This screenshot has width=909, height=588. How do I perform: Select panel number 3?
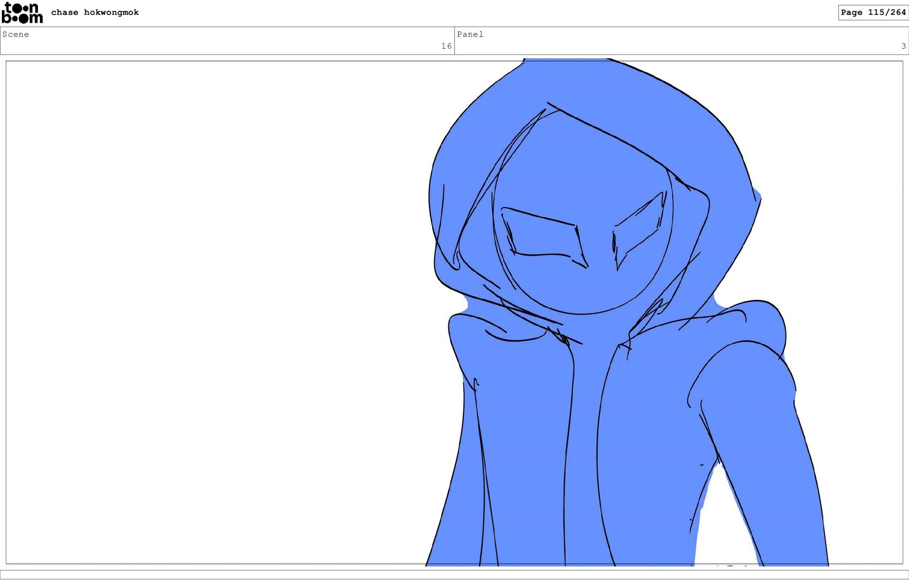pos(903,46)
